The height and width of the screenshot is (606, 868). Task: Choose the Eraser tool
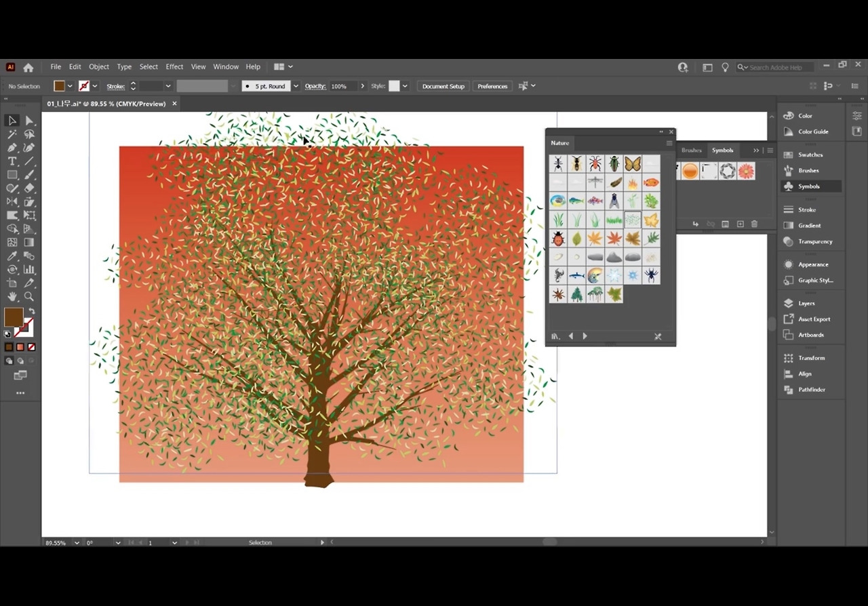click(x=29, y=188)
